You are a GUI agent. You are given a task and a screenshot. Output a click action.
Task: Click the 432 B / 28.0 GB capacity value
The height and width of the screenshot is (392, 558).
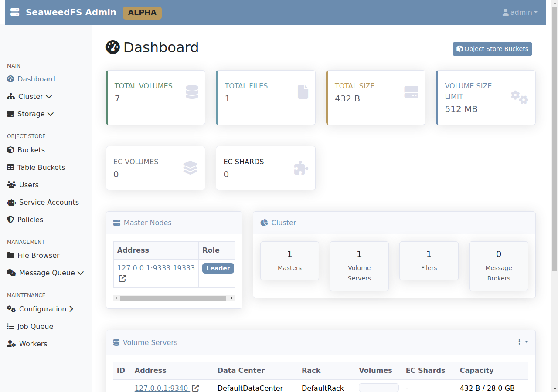pos(487,388)
